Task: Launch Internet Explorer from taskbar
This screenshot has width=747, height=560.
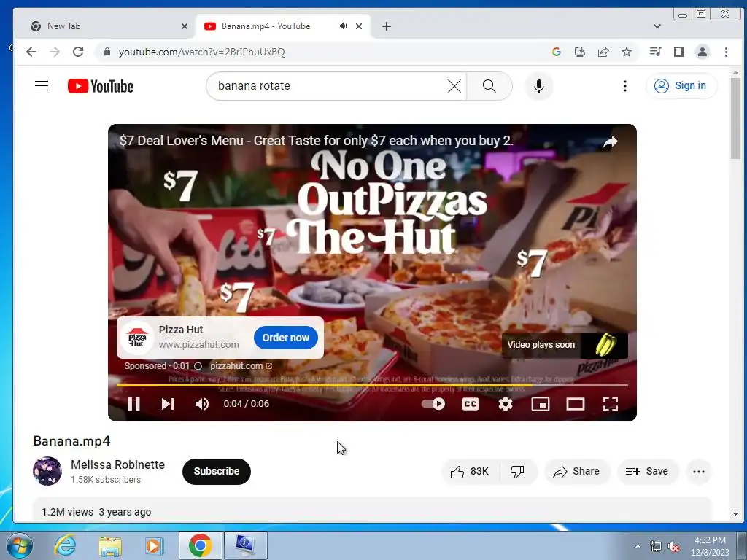Action: click(x=65, y=545)
